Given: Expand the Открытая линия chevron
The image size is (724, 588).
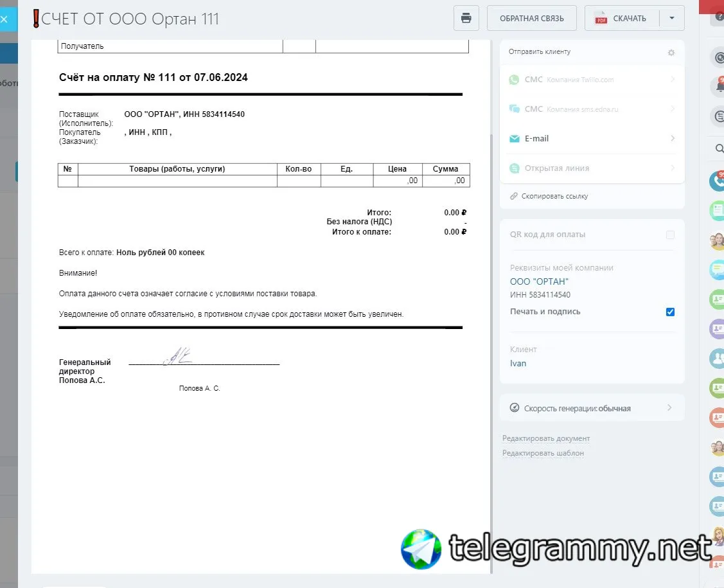Looking at the screenshot, I should coord(672,168).
